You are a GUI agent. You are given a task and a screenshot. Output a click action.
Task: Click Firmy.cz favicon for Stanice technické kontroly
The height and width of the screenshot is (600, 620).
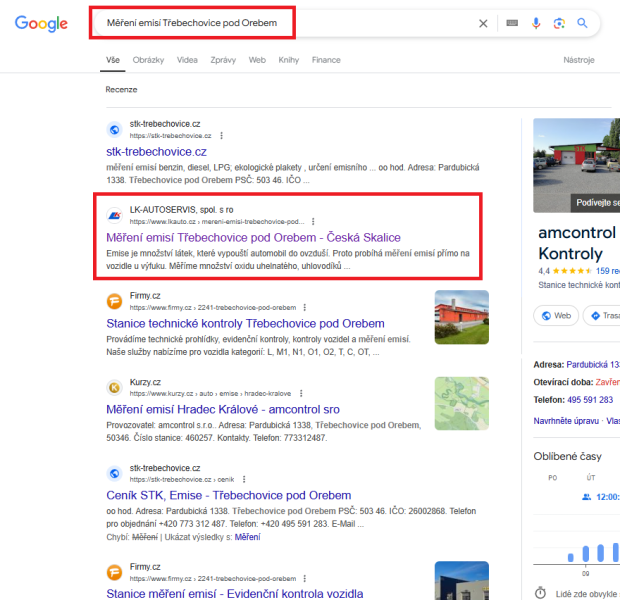point(114,301)
